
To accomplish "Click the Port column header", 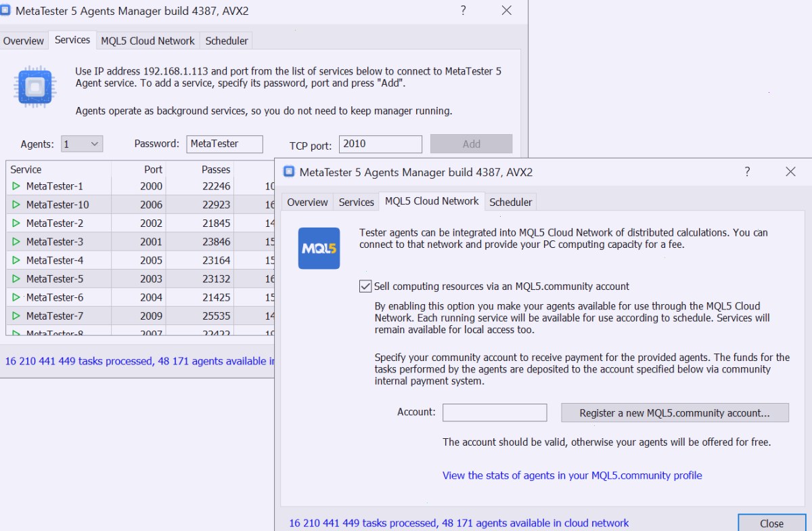I will (139, 169).
